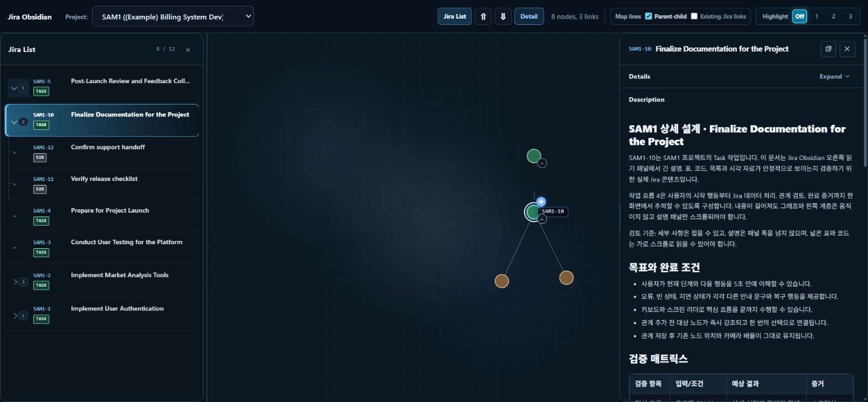Click the 목표와 완료 조건 heading
This screenshot has width=868, height=402.
pyautogui.click(x=664, y=267)
